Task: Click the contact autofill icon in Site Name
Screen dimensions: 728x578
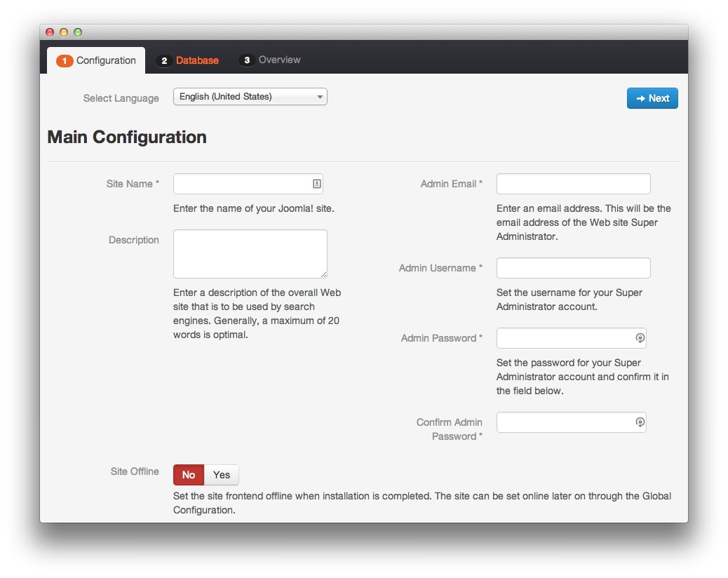Action: pyautogui.click(x=316, y=184)
